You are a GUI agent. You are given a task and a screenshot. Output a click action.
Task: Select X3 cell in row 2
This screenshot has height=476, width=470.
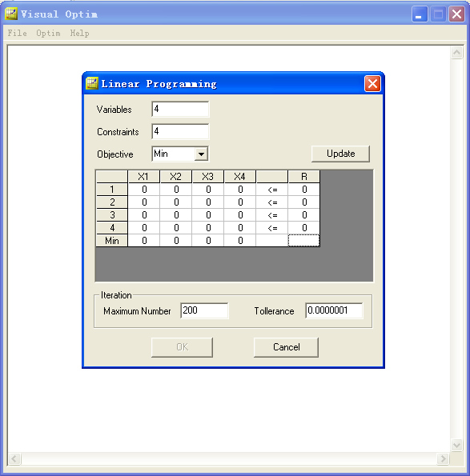(x=208, y=202)
